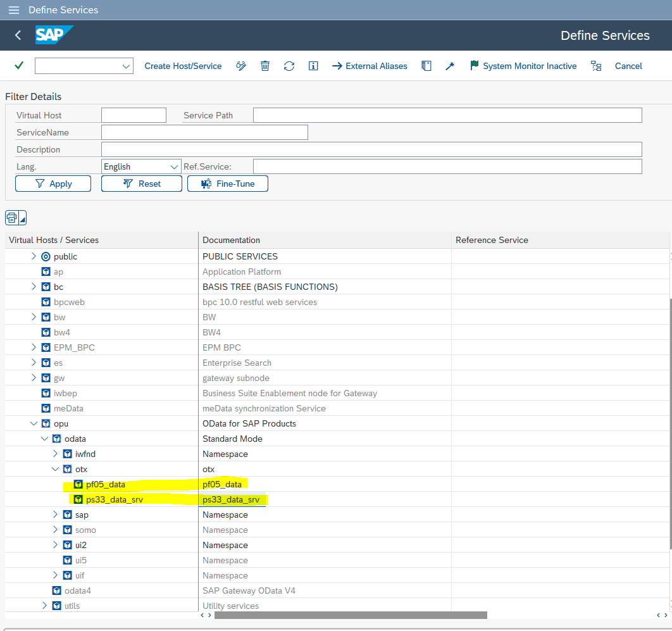
Task: Select the iwbep service row
Action: (65, 393)
